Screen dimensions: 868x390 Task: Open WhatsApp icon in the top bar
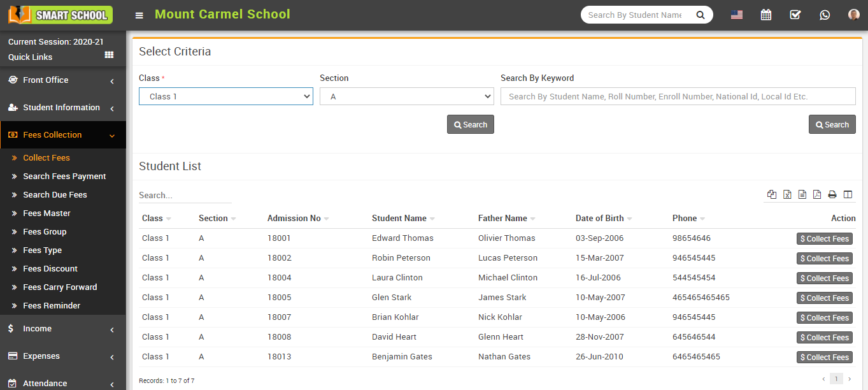[825, 15]
